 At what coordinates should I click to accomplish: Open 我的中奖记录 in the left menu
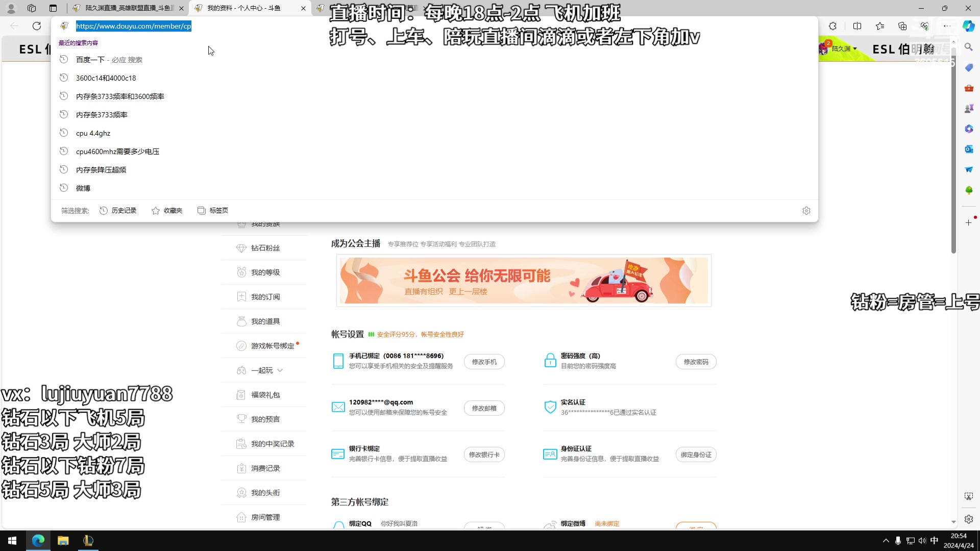(x=272, y=444)
